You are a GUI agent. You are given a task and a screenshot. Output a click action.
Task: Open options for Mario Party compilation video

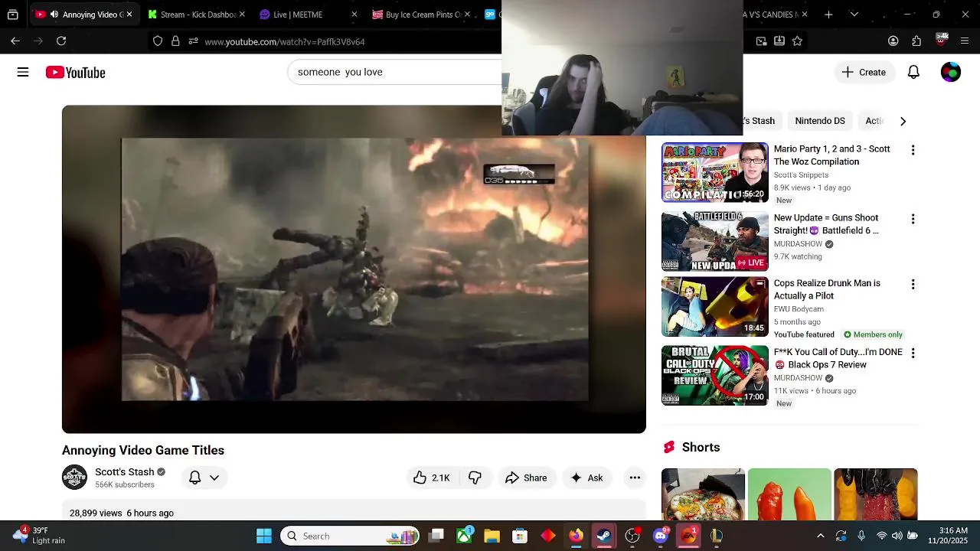point(913,150)
